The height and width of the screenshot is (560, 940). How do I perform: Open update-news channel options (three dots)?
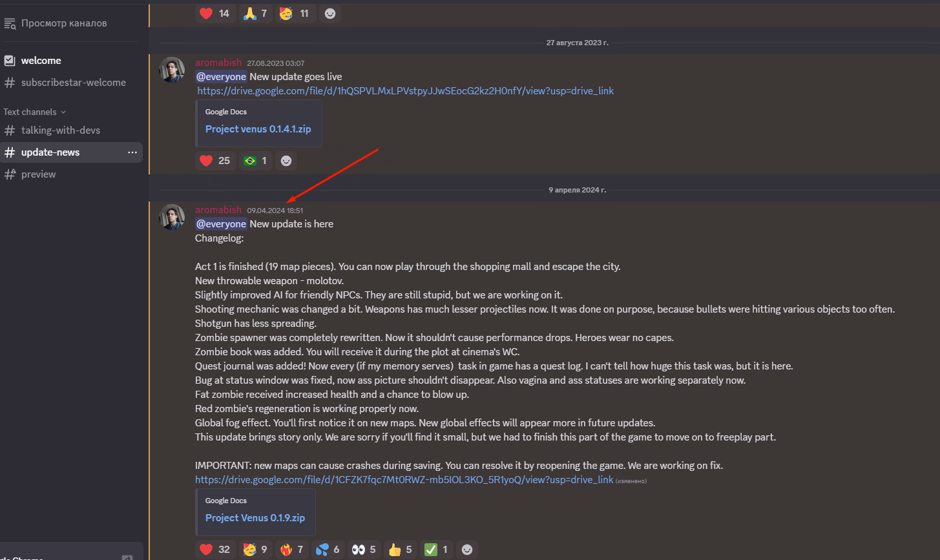[132, 152]
